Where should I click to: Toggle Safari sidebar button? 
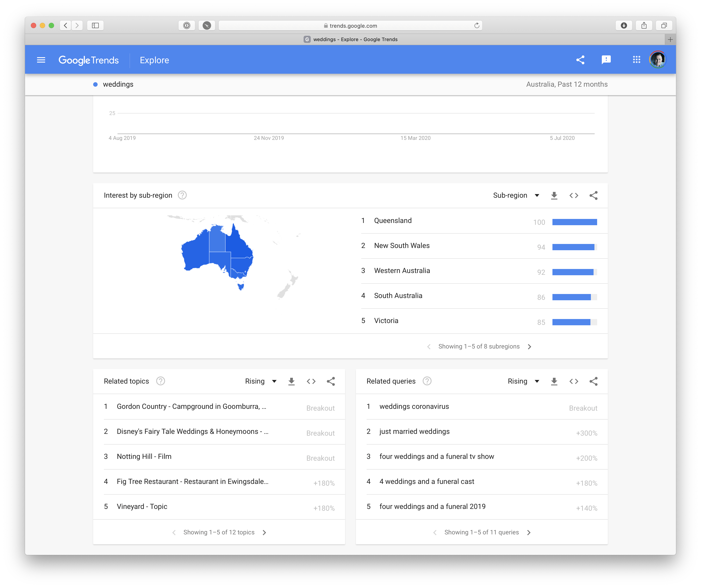click(x=95, y=25)
